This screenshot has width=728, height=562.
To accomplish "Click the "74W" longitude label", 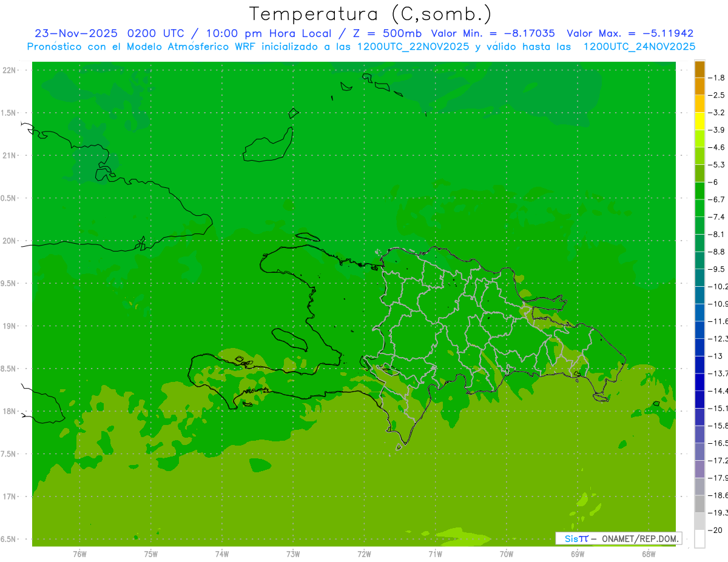I will (221, 554).
